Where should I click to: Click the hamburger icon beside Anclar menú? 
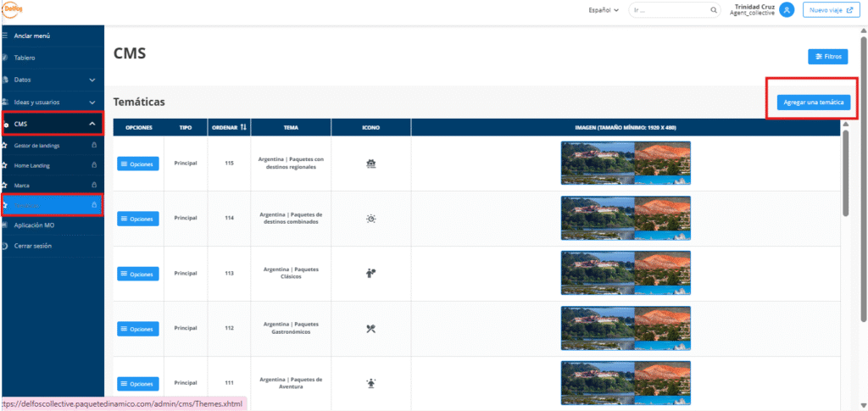(x=5, y=36)
